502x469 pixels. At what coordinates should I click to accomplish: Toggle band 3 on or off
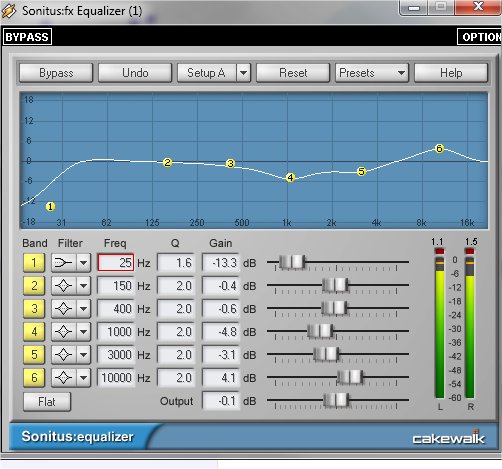(x=34, y=309)
